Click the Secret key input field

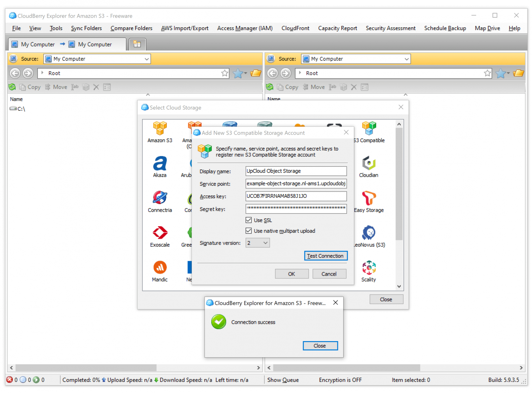296,209
